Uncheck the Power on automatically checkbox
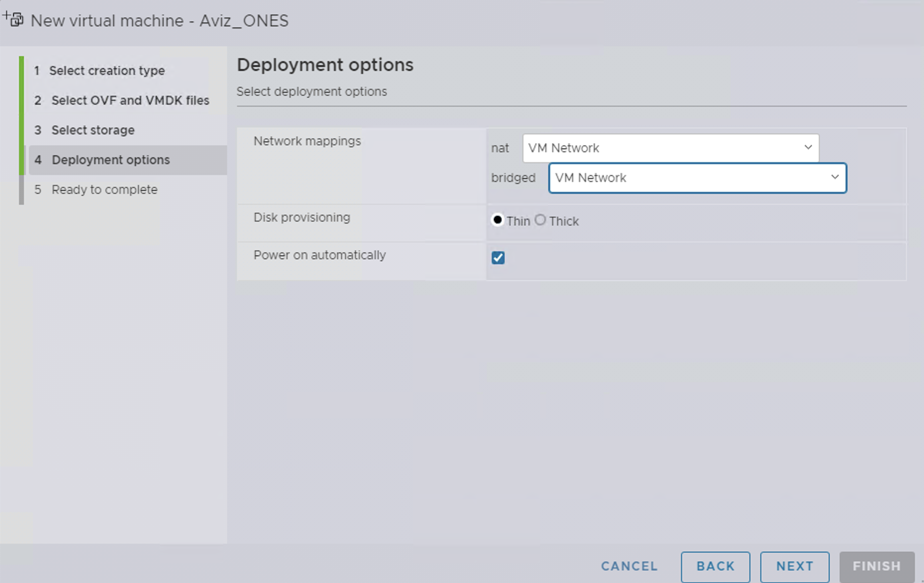Image resolution: width=924 pixels, height=583 pixels. coord(498,258)
